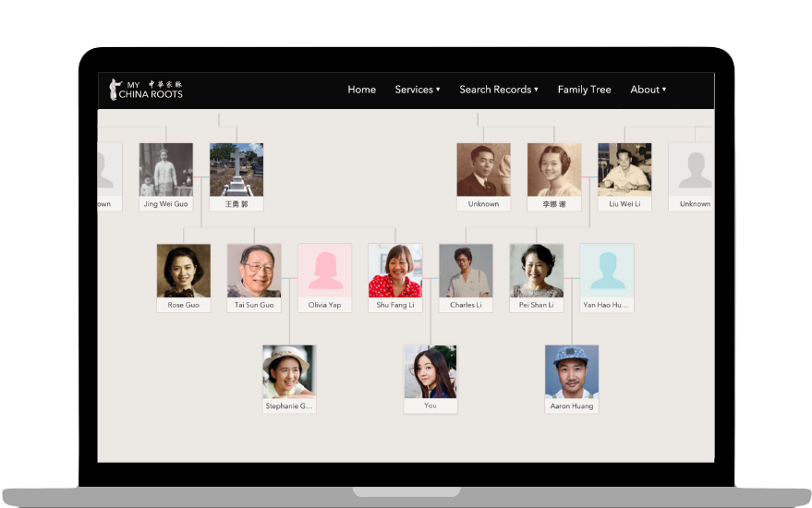Viewport: 812px width, 508px height.
Task: Select Shu Fang Li's photo
Action: click(x=395, y=271)
